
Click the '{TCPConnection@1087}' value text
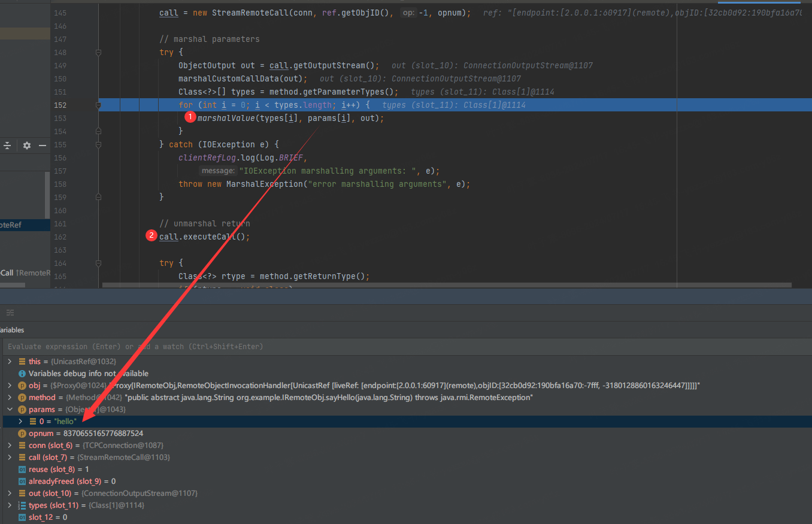[x=123, y=446]
